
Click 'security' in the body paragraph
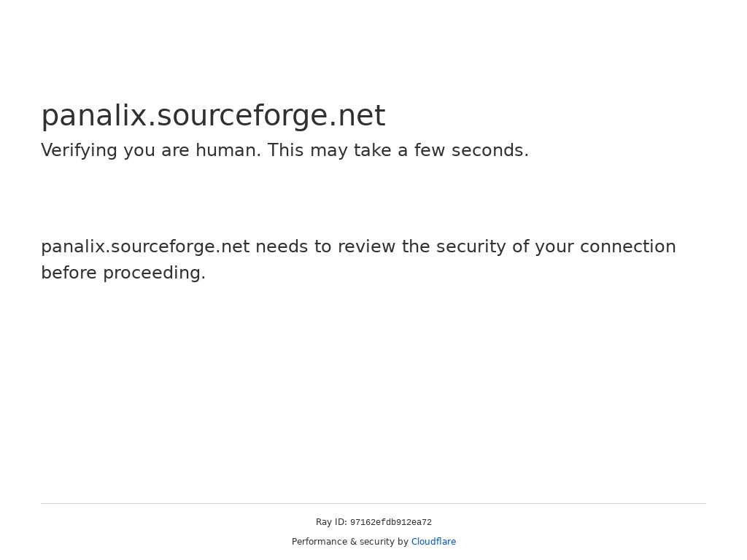[471, 248]
